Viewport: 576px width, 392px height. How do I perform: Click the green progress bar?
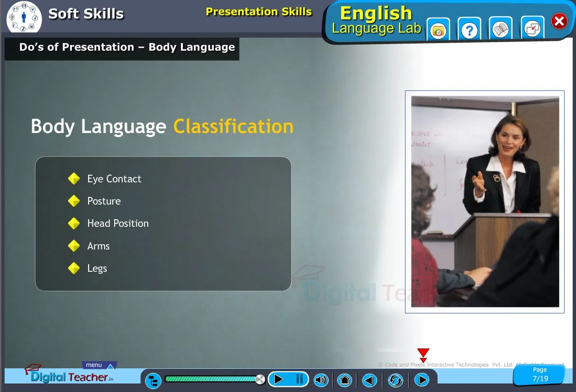[x=211, y=379]
